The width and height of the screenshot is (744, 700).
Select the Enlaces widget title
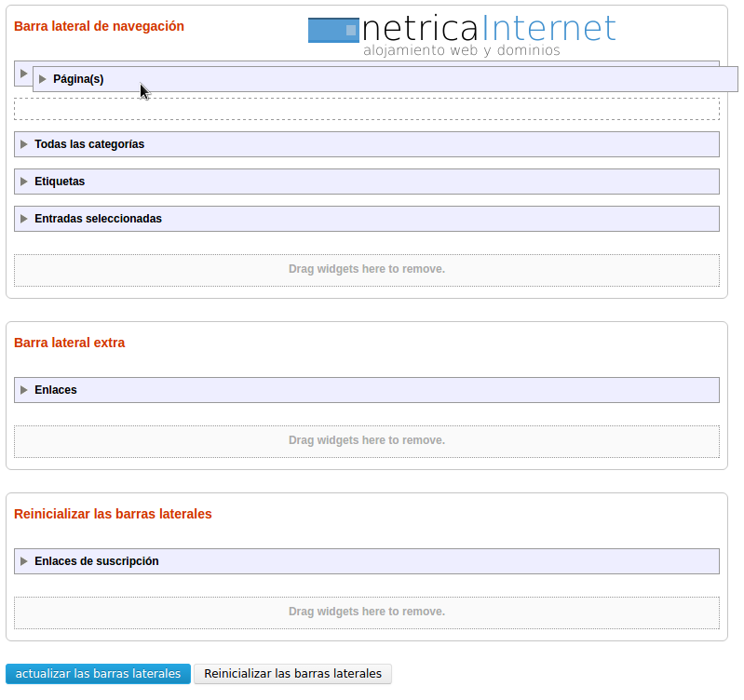point(56,390)
